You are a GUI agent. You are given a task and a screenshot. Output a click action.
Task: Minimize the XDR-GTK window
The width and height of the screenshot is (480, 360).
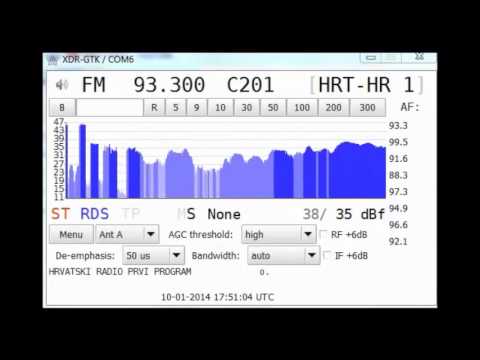[x=371, y=58]
